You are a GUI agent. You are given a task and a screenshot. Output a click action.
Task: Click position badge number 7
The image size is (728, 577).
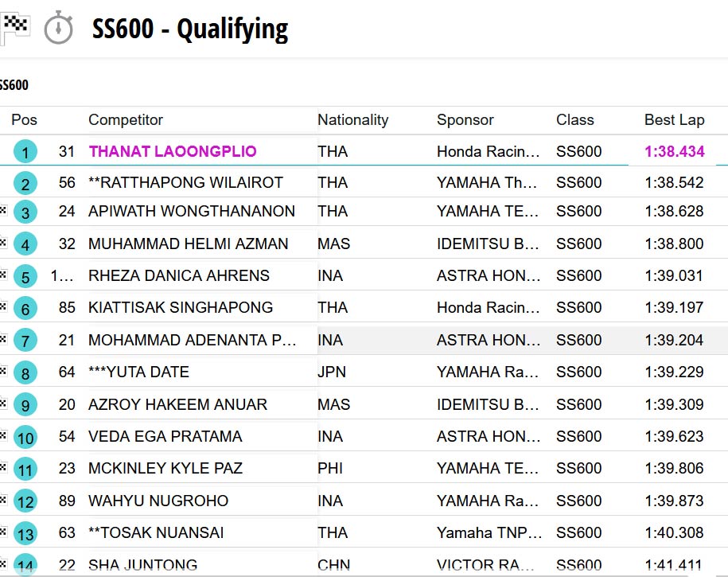point(25,341)
